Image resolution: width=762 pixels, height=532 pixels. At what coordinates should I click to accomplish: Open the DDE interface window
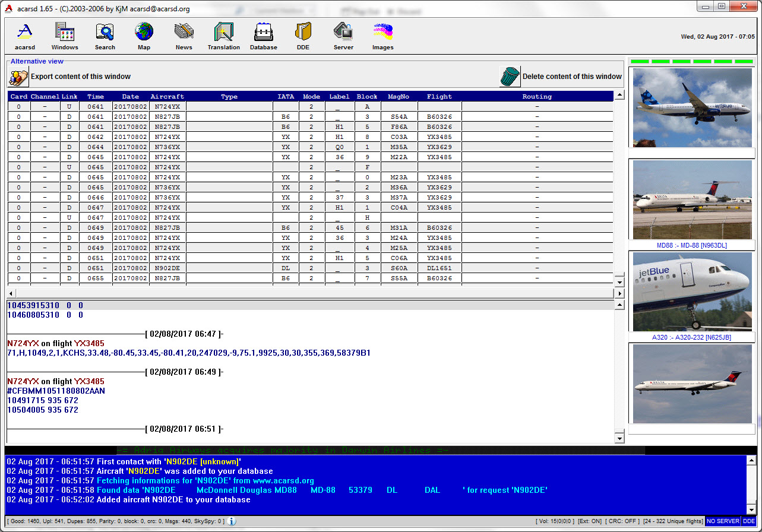coord(303,36)
